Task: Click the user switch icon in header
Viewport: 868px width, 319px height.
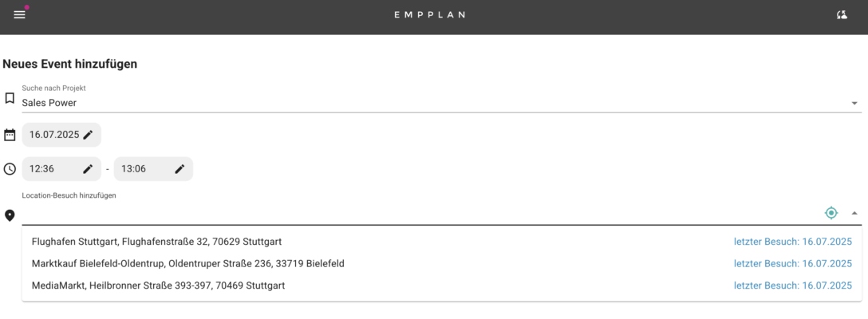Action: point(842,15)
